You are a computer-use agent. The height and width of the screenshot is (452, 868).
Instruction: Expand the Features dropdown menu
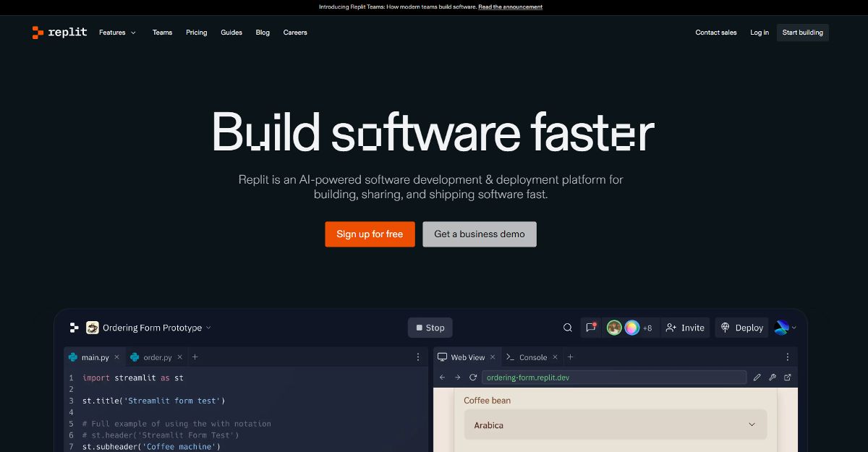coord(117,33)
